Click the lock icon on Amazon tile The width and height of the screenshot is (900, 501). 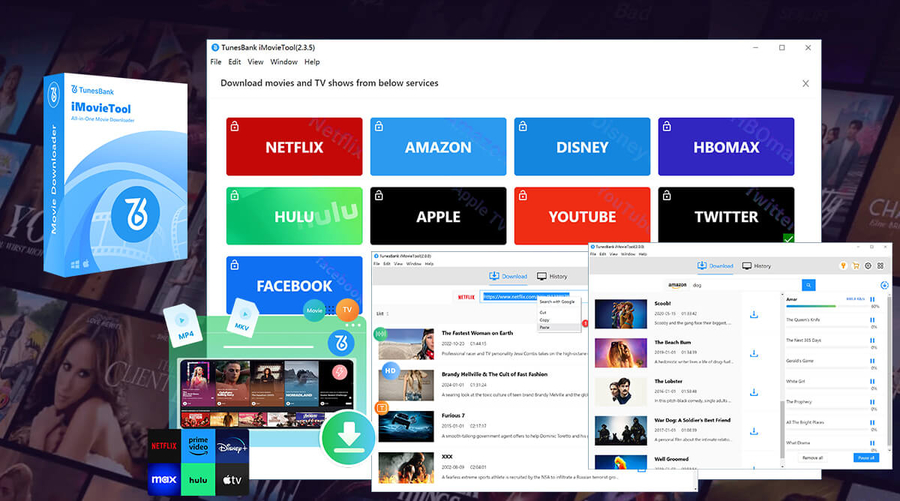(378, 126)
